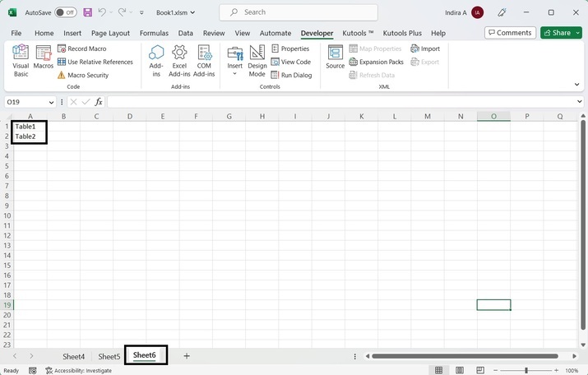Toggle the AutoSave switch
588x375 pixels.
pos(66,12)
